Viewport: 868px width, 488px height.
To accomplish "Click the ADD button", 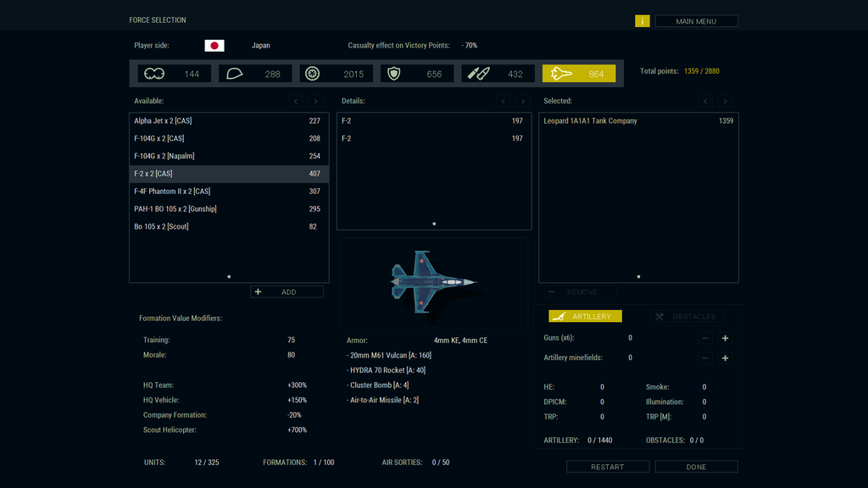I will [287, 291].
